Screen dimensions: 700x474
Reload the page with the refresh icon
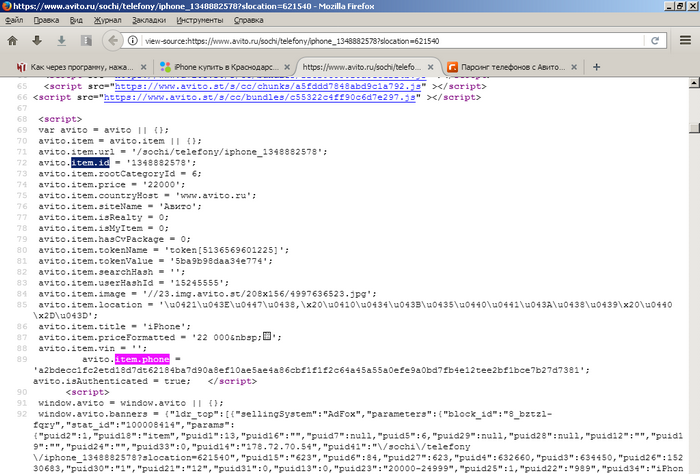(655, 42)
